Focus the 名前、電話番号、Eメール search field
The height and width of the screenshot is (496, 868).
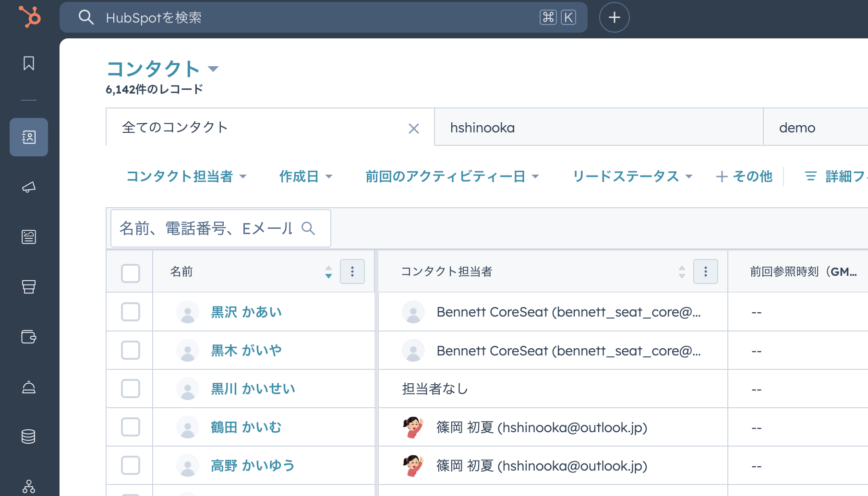(221, 228)
